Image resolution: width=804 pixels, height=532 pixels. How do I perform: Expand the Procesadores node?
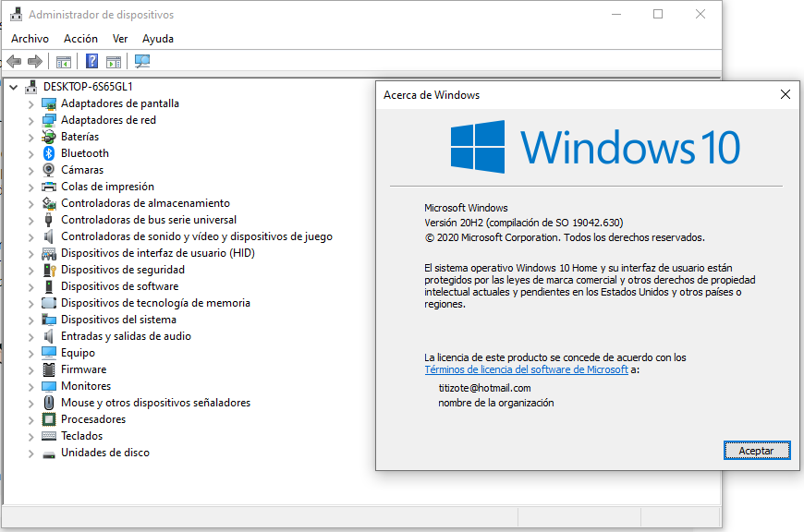30,420
